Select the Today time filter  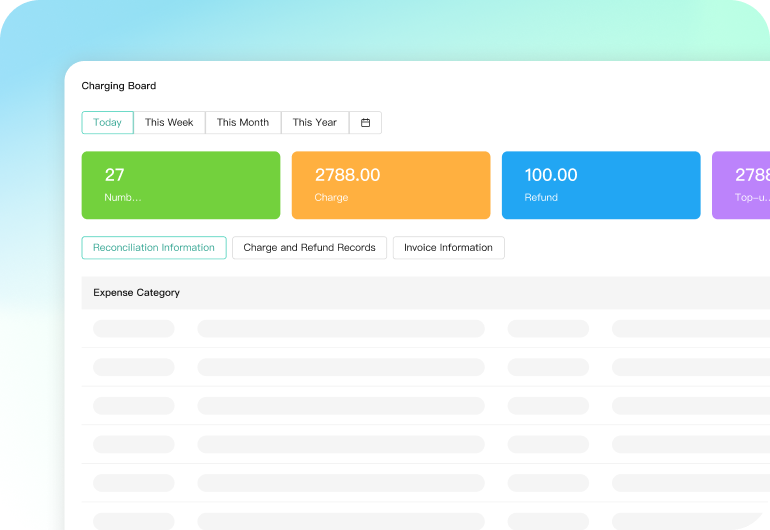click(107, 123)
